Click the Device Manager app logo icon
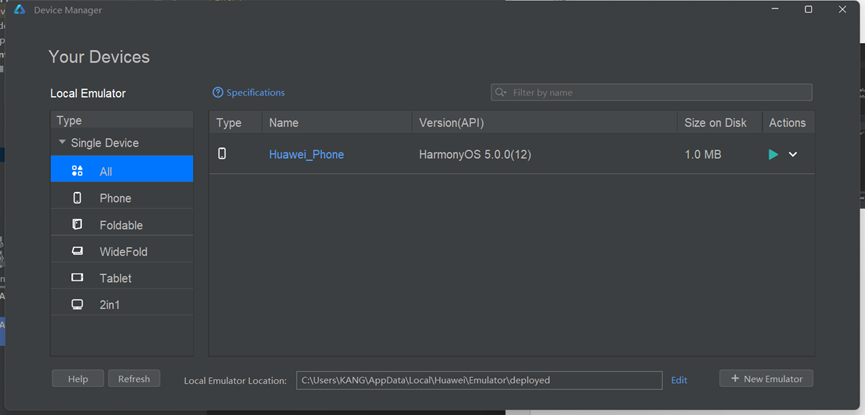Image resolution: width=865 pixels, height=415 pixels. tap(20, 9)
